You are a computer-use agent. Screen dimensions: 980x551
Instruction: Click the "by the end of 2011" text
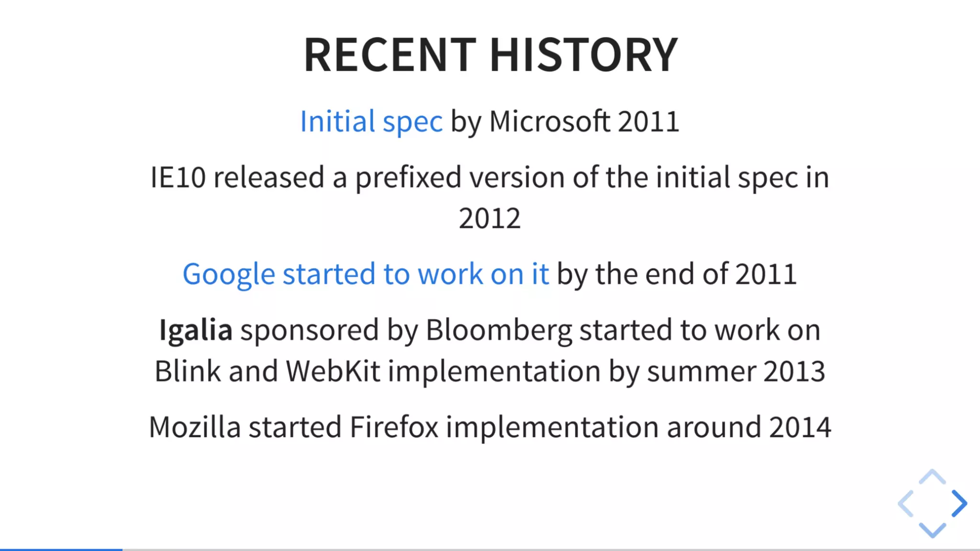677,274
